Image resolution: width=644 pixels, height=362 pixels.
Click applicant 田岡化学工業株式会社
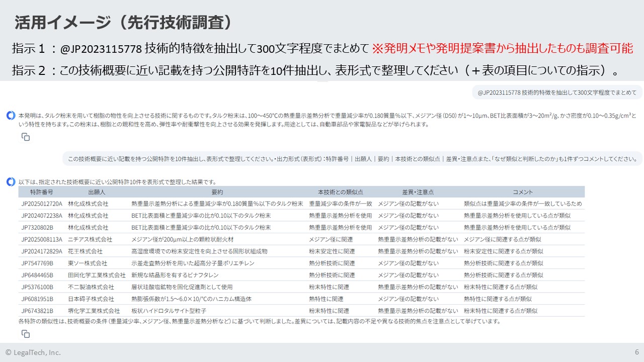point(97,275)
